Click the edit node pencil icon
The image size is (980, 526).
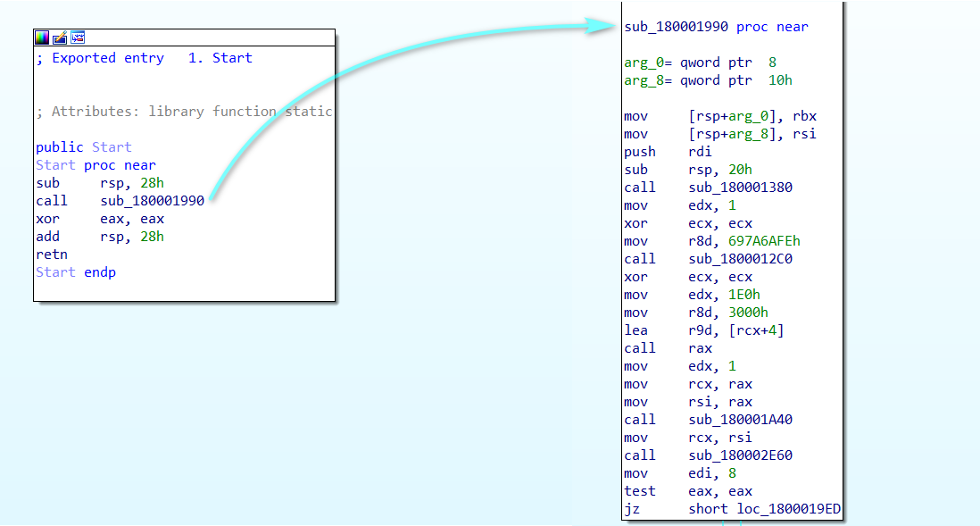pos(60,38)
